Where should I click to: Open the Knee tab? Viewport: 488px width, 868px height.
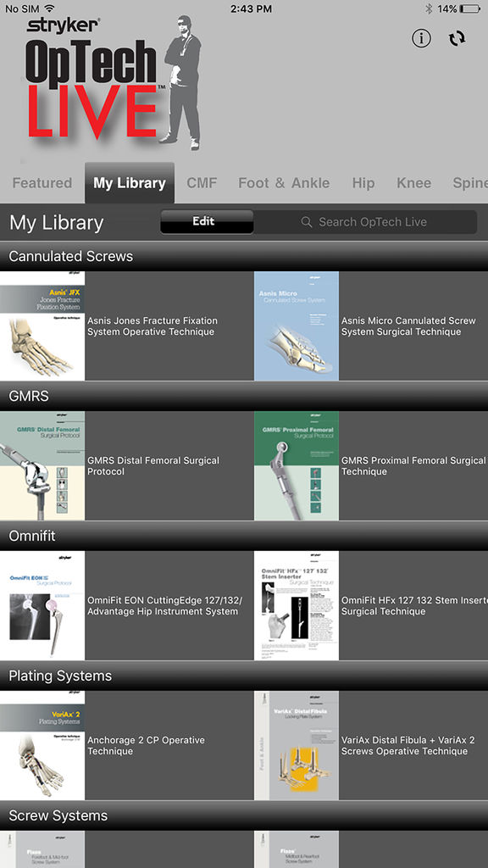pyautogui.click(x=413, y=183)
